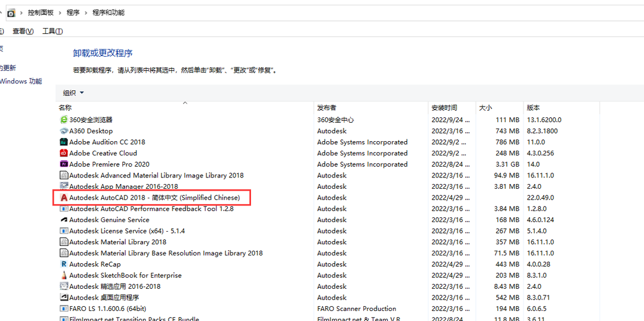644x321 pixels.
Task: Click the Material Library Base Resolution icon
Action: [x=64, y=253]
